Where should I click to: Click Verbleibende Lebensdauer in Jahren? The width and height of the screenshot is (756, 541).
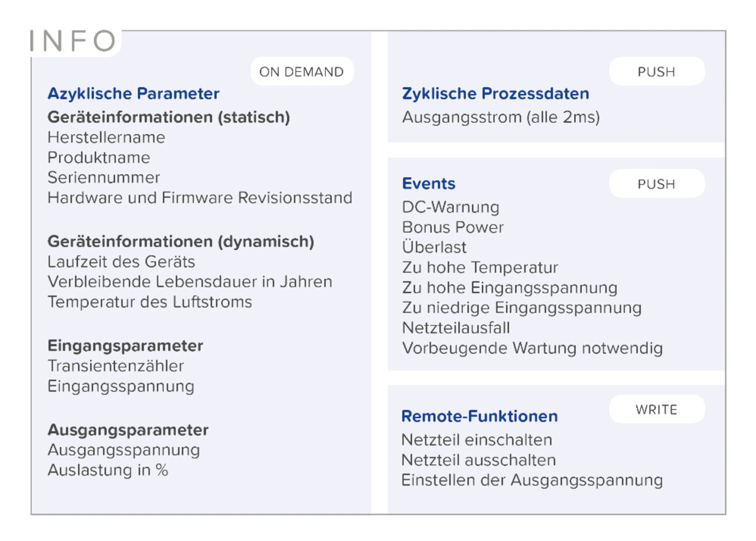190,282
